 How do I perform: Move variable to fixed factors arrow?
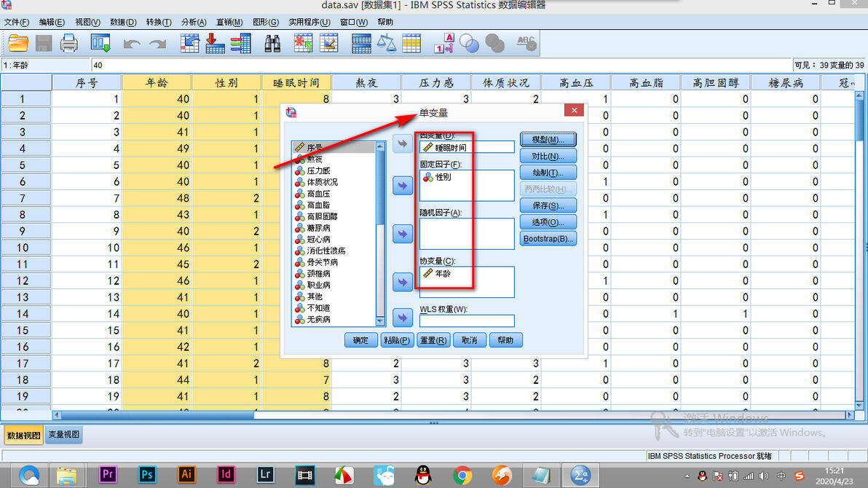click(403, 186)
